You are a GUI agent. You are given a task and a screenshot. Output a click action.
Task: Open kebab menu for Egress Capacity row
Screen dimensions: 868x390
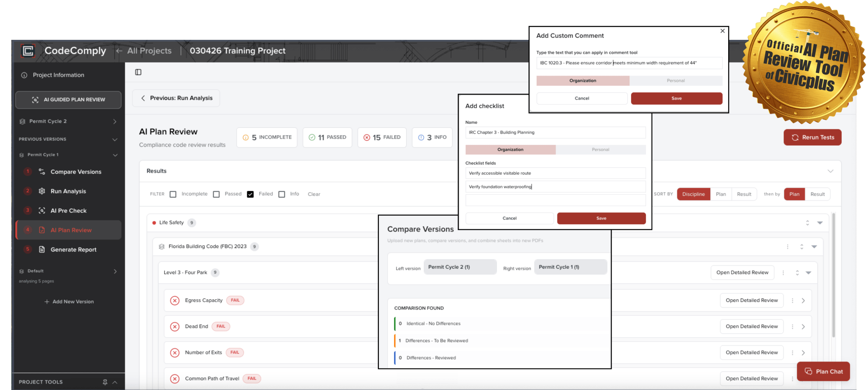(x=792, y=301)
